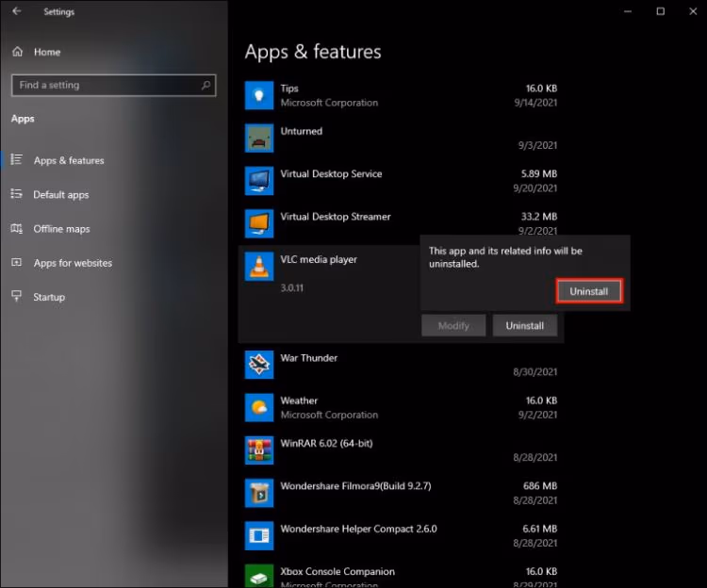The height and width of the screenshot is (588, 707).
Task: Click the War Thunder app icon
Action: (258, 365)
